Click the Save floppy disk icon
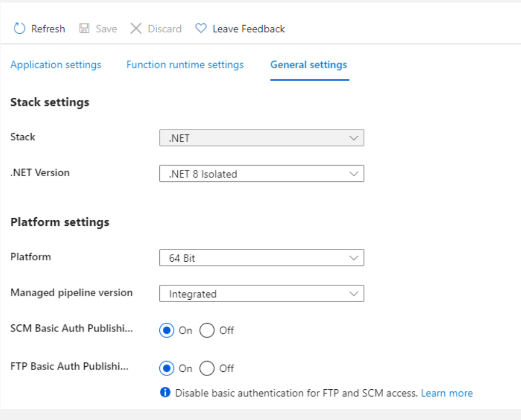Screen dimensions: 521x420 click(85, 29)
